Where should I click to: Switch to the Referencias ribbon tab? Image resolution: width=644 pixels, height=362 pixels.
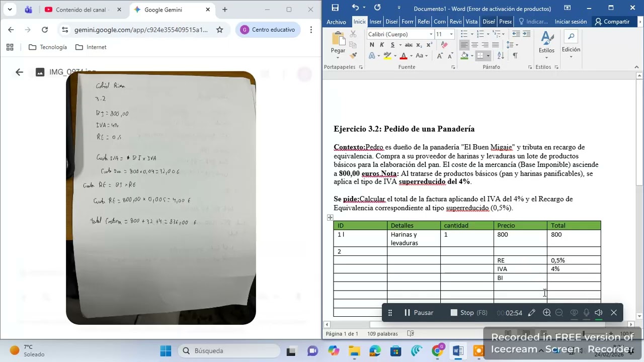click(x=424, y=22)
